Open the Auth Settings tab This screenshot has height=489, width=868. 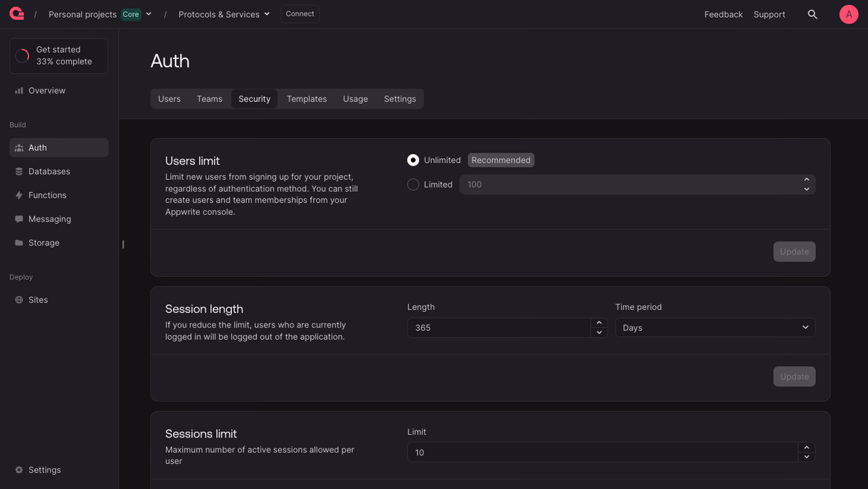[400, 99]
